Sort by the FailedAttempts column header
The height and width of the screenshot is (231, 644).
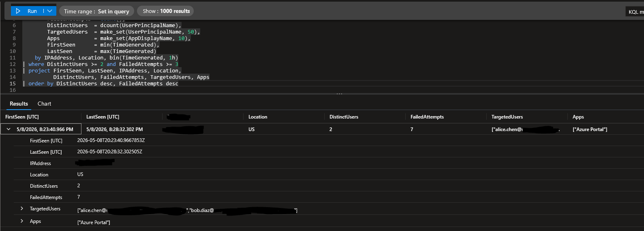pyautogui.click(x=427, y=117)
